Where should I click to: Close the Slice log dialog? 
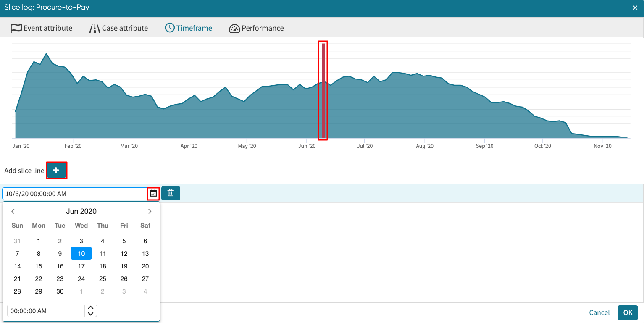pos(635,8)
